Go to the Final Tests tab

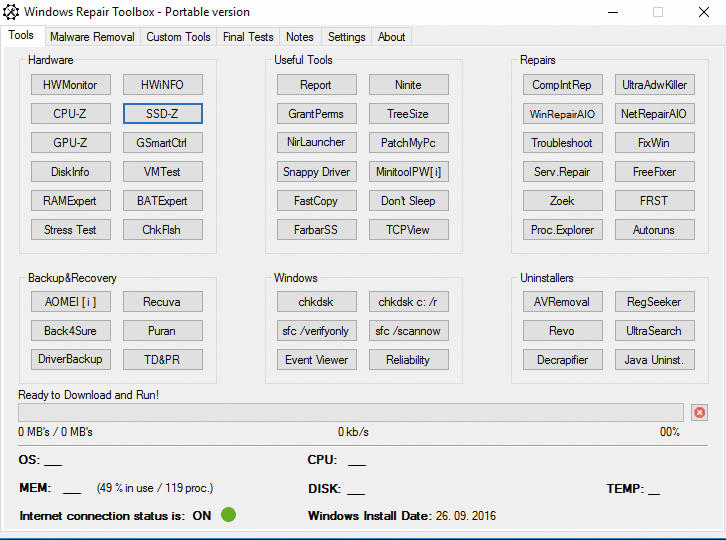[248, 37]
